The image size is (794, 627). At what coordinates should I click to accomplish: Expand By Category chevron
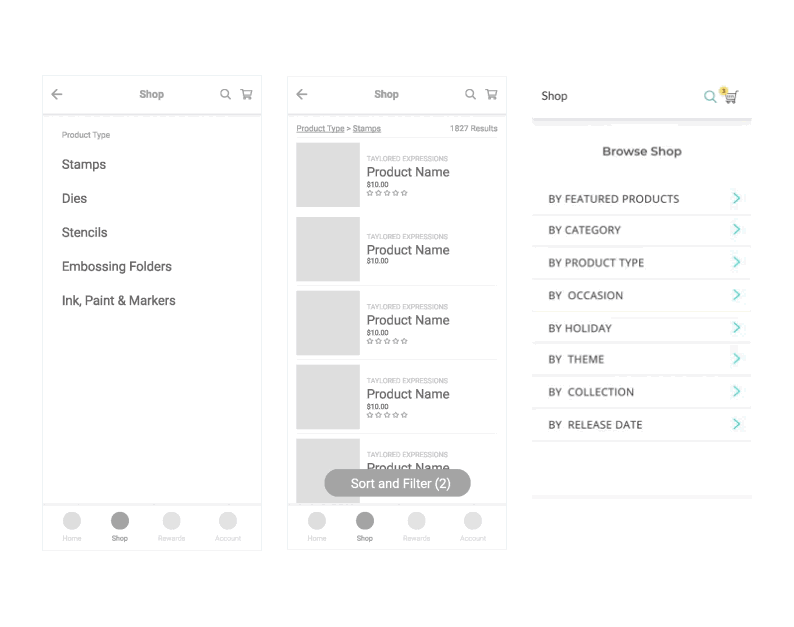tap(736, 229)
